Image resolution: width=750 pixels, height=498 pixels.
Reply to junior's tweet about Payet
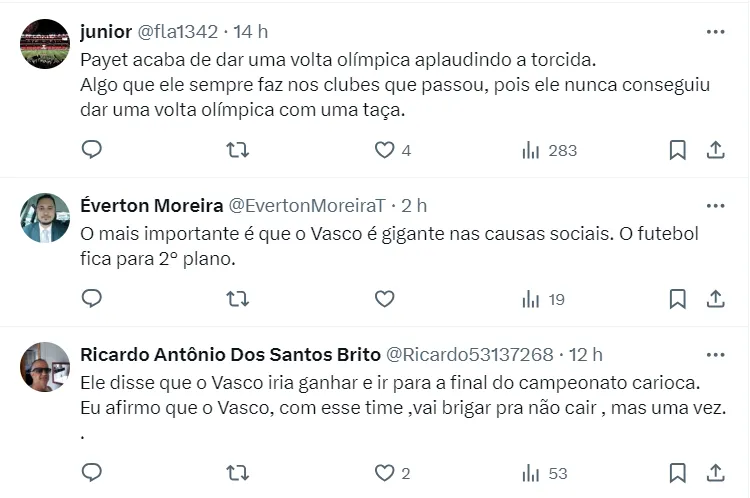[92, 150]
